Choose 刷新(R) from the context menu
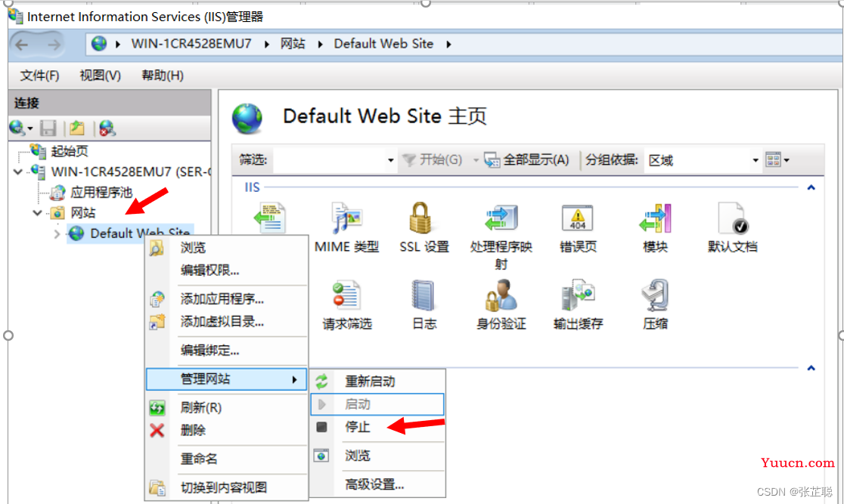This screenshot has height=504, width=844. [x=227, y=408]
